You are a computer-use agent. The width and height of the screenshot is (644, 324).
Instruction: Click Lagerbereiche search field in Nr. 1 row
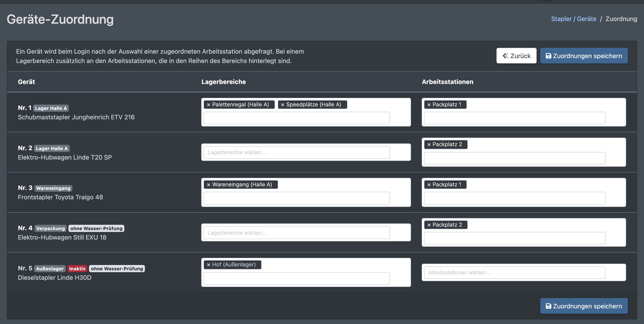tap(297, 118)
